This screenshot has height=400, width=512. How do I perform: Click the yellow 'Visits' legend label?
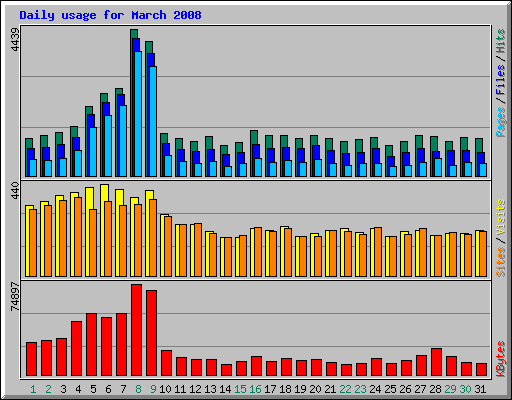(501, 218)
